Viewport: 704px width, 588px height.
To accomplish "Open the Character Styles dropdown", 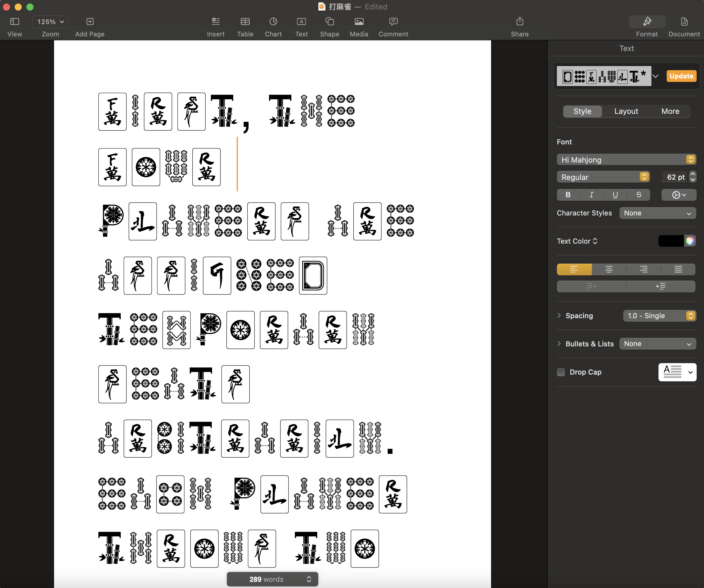I will pyautogui.click(x=657, y=213).
